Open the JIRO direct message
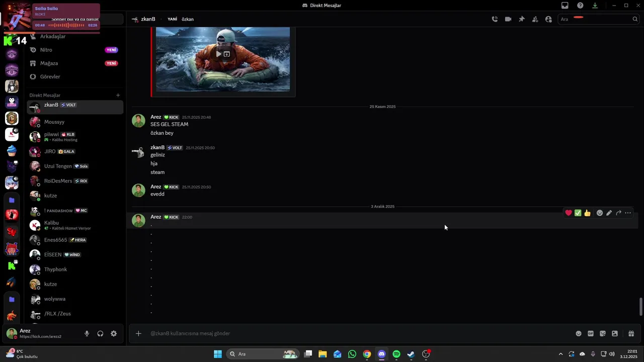This screenshot has height=362, width=644. (75, 151)
